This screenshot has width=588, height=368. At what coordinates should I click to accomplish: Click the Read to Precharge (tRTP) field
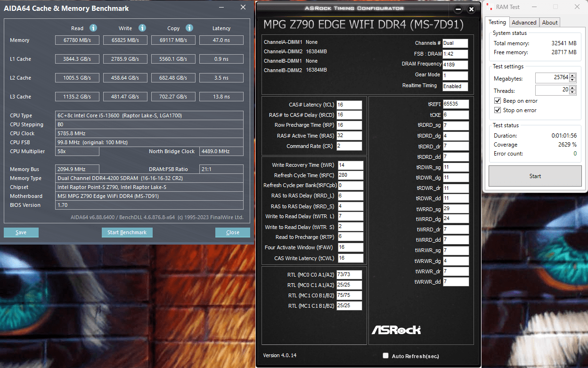point(351,237)
